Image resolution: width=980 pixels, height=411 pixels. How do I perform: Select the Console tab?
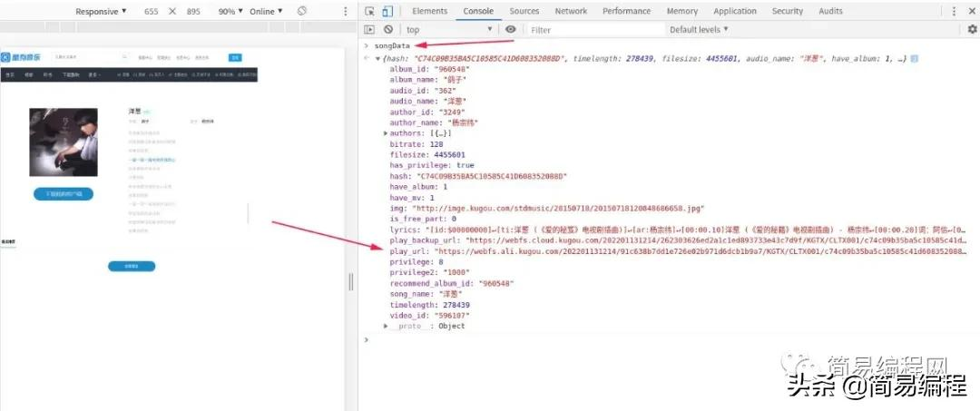[478, 11]
